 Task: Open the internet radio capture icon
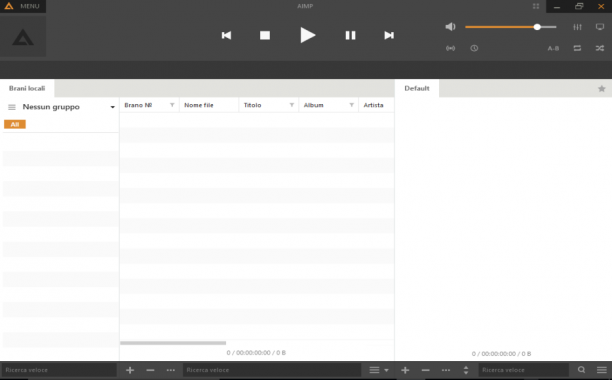450,48
